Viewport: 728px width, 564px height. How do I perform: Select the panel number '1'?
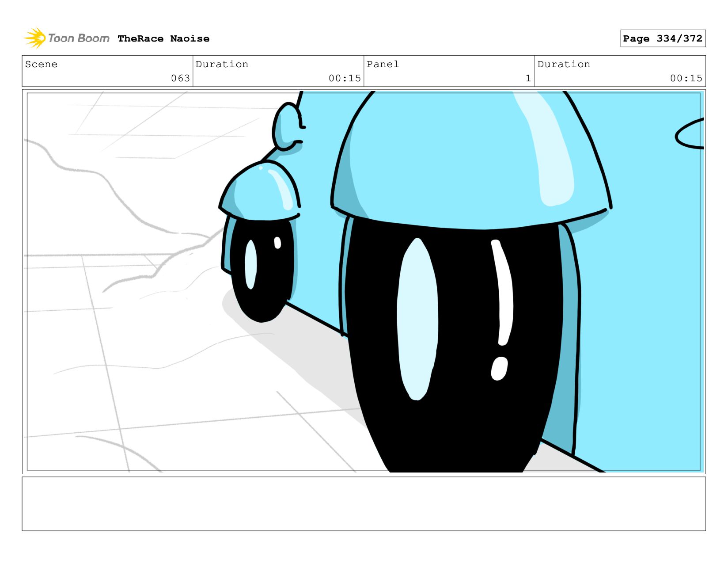click(528, 78)
